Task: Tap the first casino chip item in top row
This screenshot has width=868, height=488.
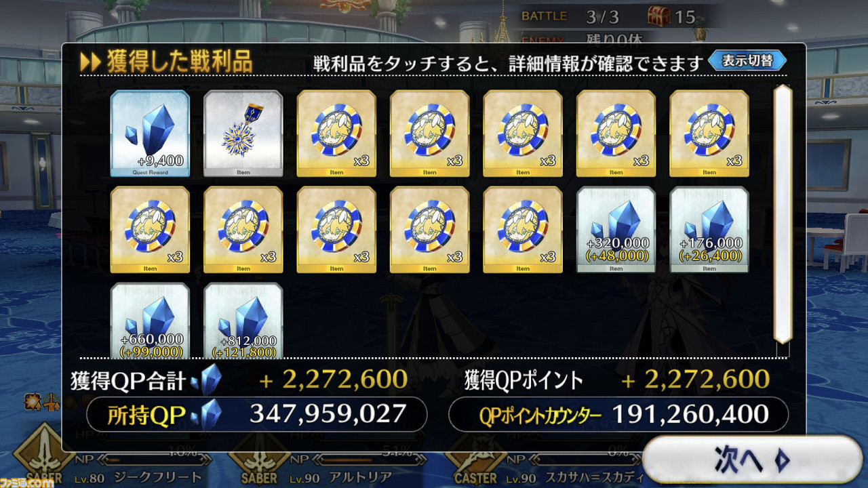Action: 336,133
